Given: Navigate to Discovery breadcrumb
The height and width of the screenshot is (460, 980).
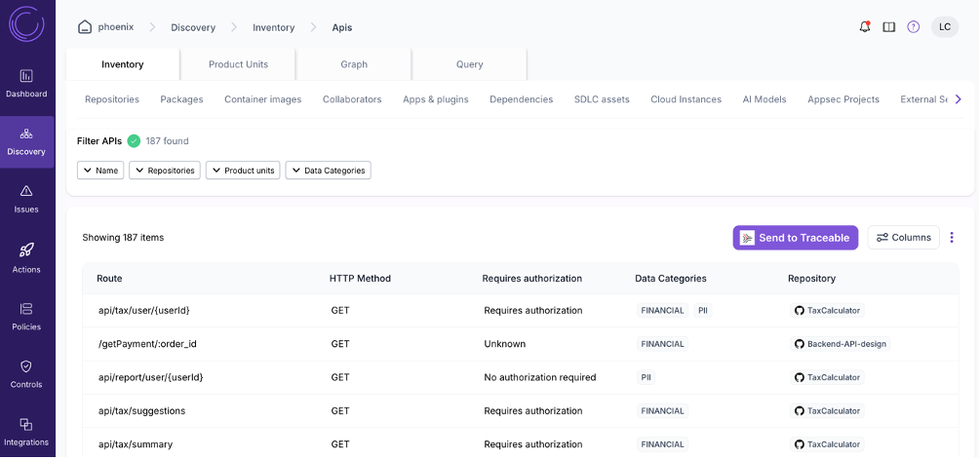Looking at the screenshot, I should (x=193, y=27).
